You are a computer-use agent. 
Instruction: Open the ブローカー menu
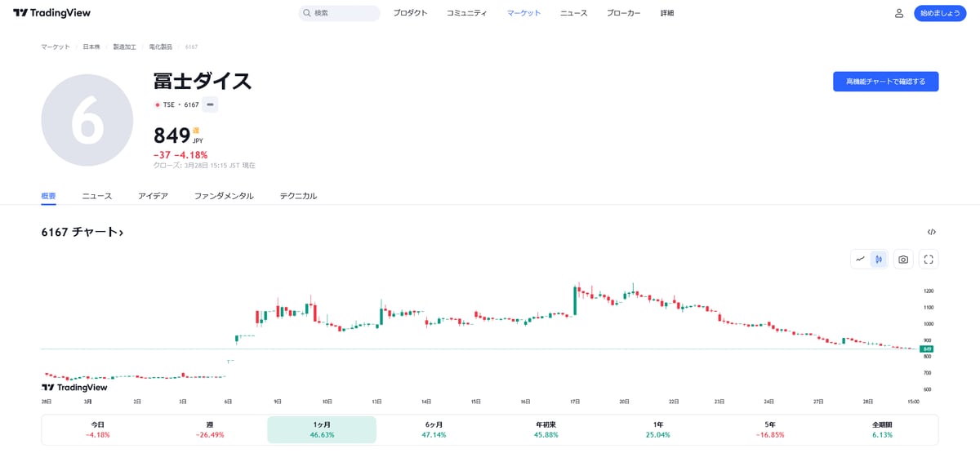click(623, 13)
